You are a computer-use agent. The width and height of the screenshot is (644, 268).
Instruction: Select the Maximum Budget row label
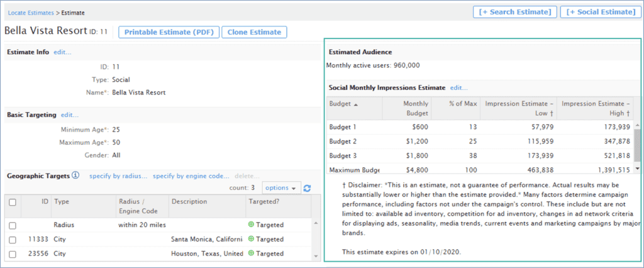coord(355,170)
